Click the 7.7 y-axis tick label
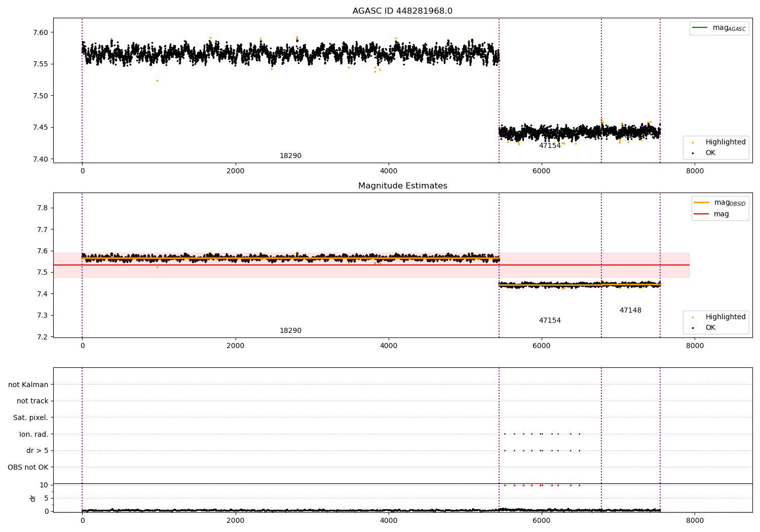 42,230
